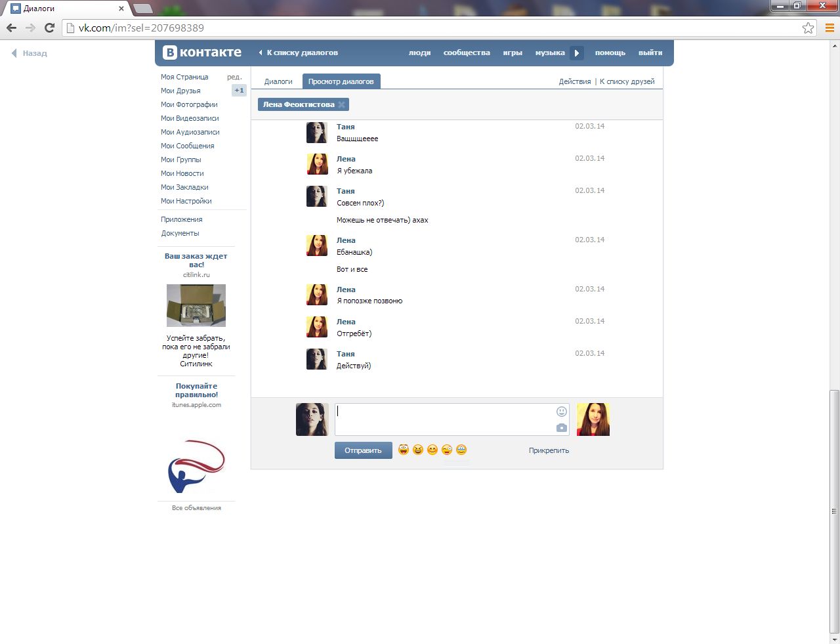The height and width of the screenshot is (644, 840).
Task: Open Мои Аудиозаписи in the sidebar
Action: click(190, 132)
